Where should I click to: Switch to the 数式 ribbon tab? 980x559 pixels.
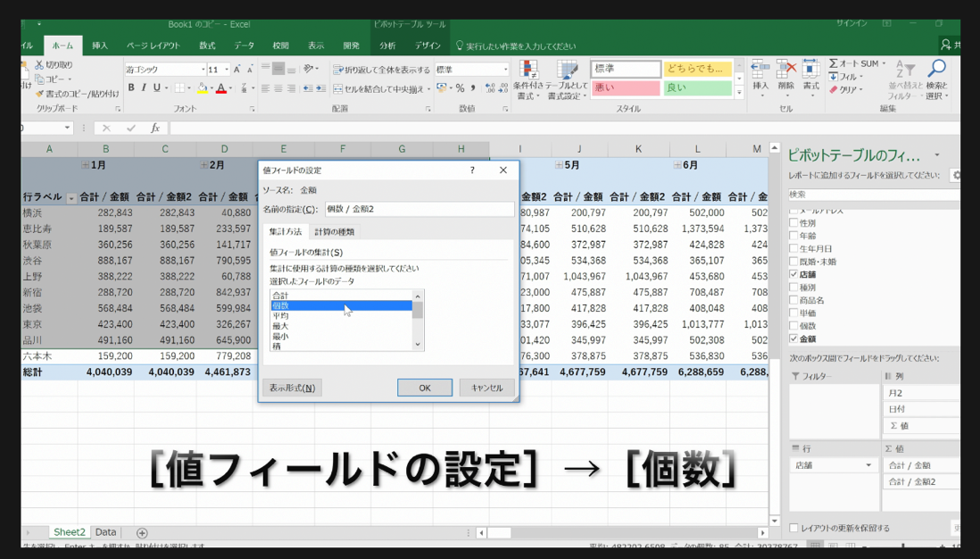(x=207, y=46)
